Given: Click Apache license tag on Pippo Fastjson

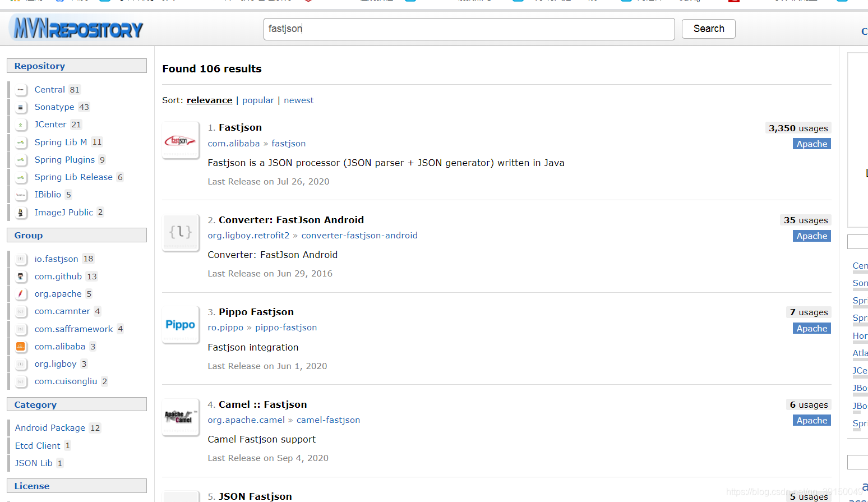Looking at the screenshot, I should tap(812, 329).
